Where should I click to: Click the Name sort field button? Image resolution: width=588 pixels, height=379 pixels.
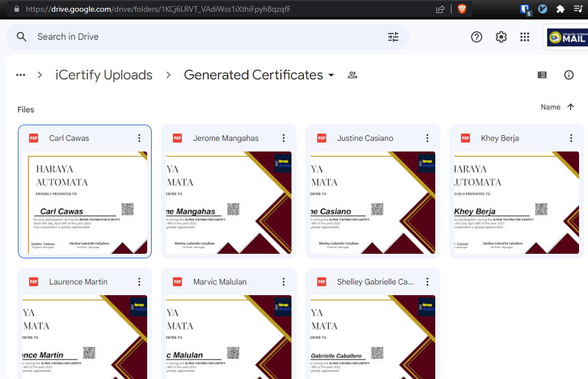(551, 107)
